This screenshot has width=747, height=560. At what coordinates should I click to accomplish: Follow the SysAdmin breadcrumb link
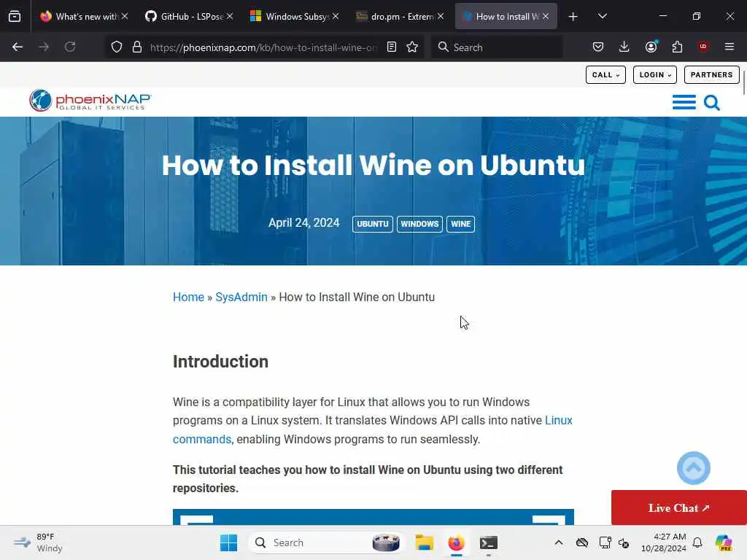point(241,297)
